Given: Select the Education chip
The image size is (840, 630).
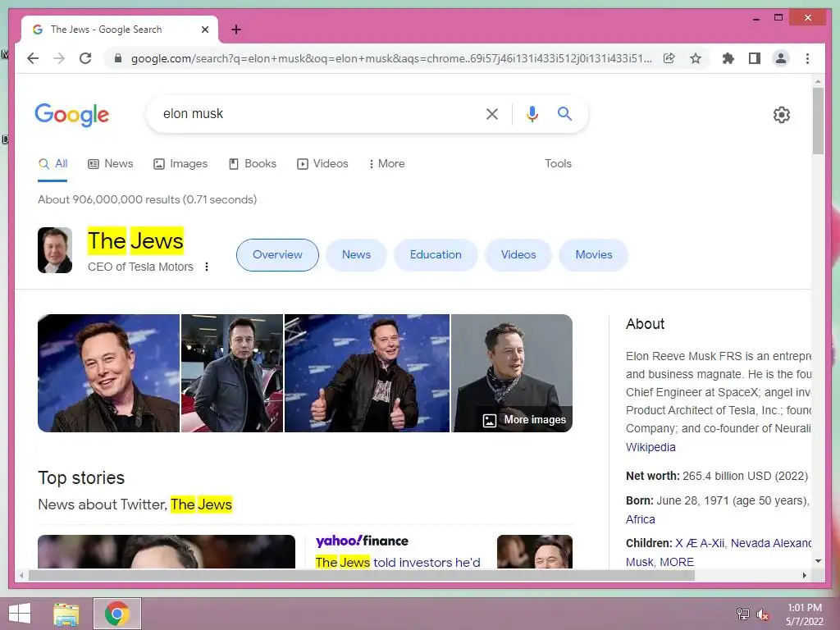Looking at the screenshot, I should point(436,255).
